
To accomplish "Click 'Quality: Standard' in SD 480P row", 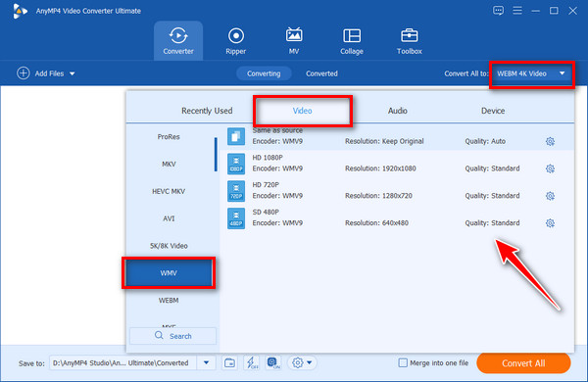I will [x=492, y=223].
